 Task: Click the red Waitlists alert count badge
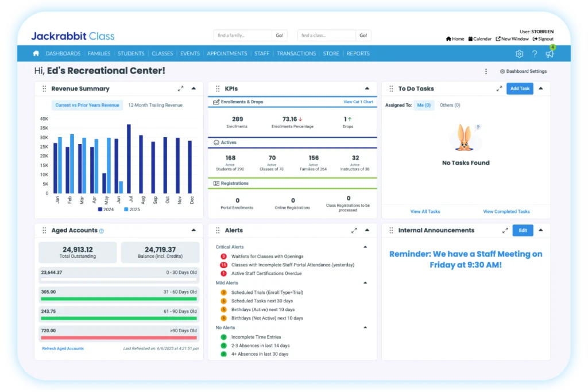(223, 257)
